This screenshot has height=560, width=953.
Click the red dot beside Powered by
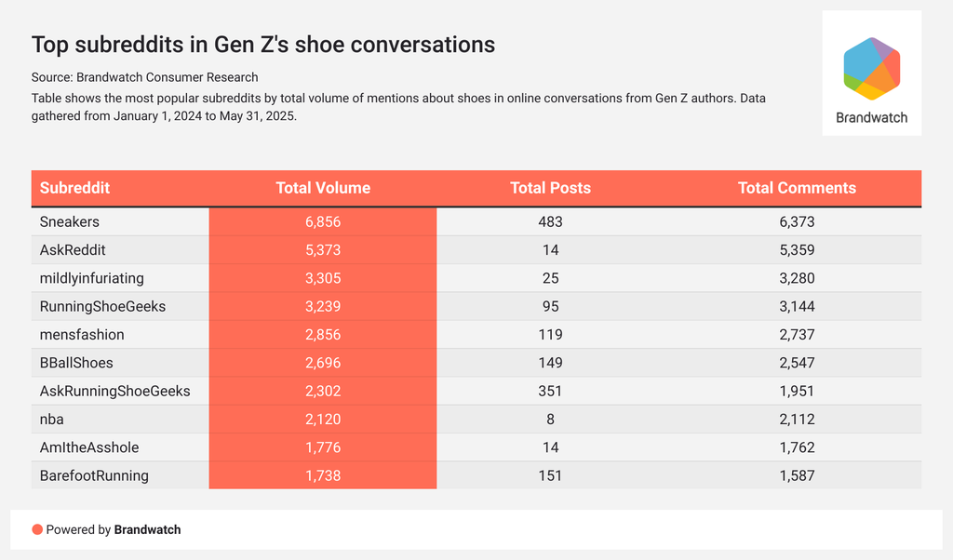37,529
